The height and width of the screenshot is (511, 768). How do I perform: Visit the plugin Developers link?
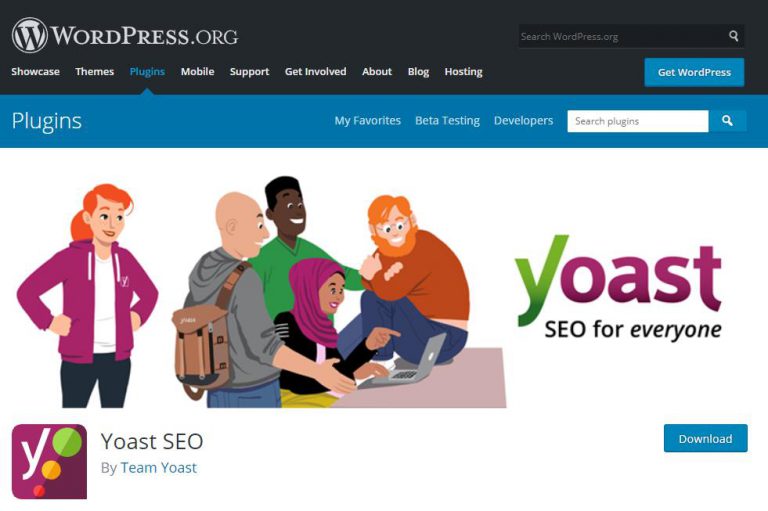pos(523,121)
